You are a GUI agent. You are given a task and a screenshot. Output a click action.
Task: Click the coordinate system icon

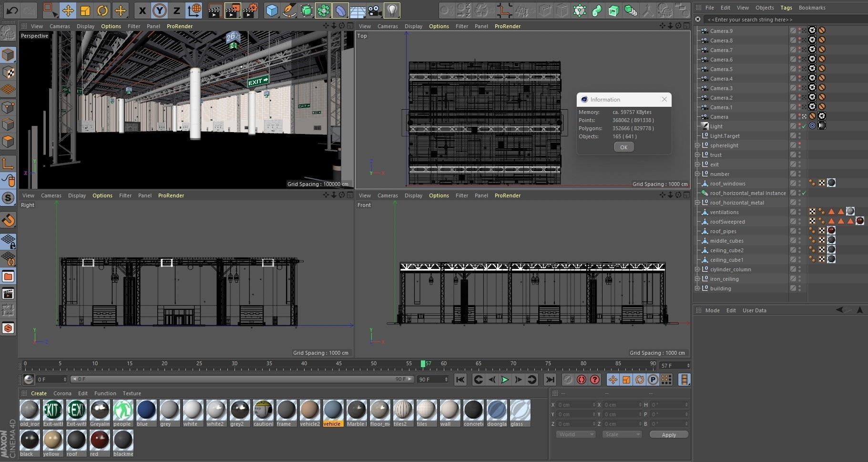[194, 10]
